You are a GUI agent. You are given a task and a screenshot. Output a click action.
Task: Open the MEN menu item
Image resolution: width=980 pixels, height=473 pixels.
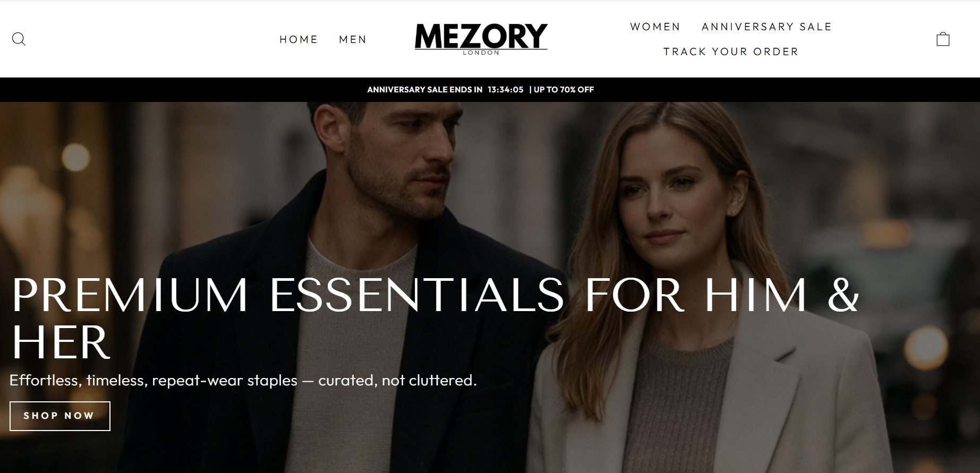coord(353,39)
